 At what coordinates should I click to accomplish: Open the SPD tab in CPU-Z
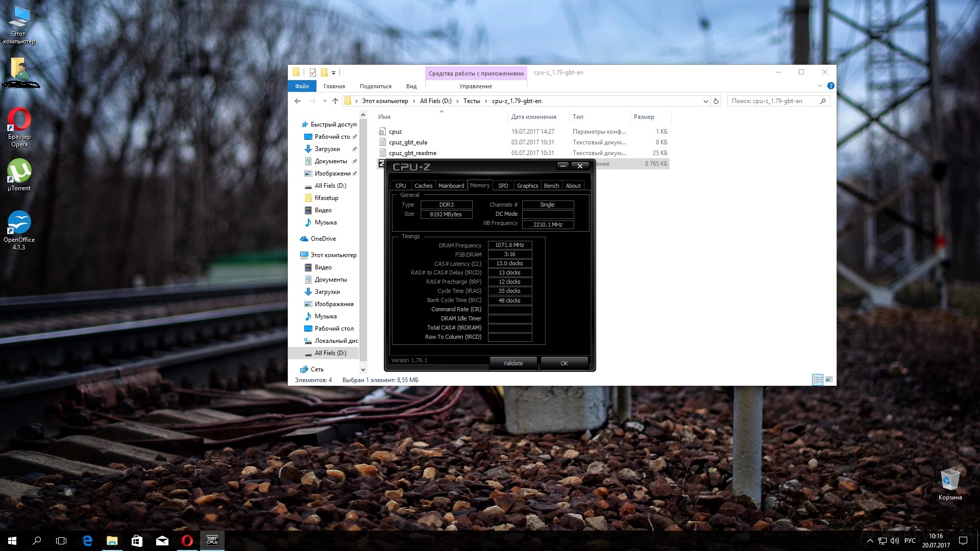503,186
